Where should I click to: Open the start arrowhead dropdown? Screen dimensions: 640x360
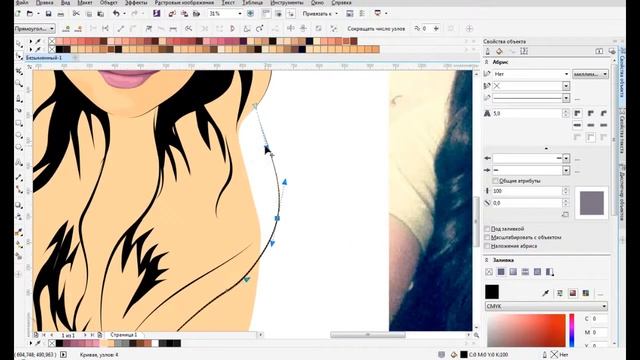click(566, 158)
